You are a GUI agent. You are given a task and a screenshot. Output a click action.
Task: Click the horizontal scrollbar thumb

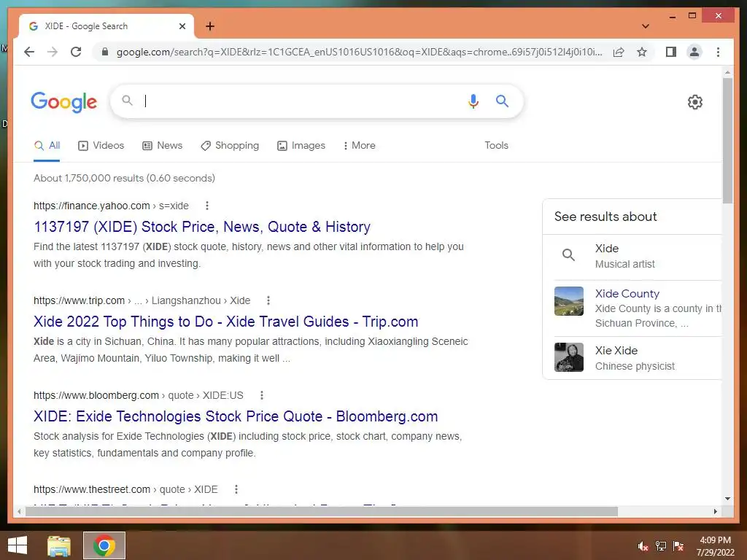point(322,511)
